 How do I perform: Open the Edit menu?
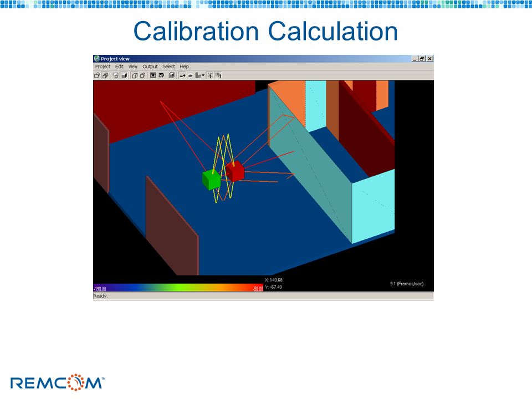119,66
